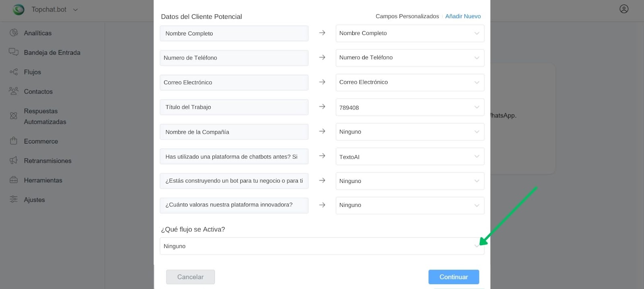
Task: Open the user profile icon at top right
Action: [x=624, y=9]
